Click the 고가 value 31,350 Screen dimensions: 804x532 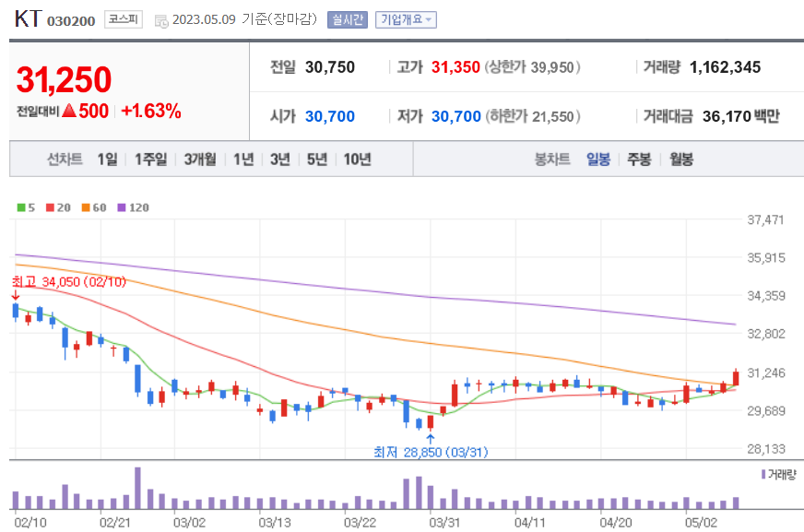[455, 67]
